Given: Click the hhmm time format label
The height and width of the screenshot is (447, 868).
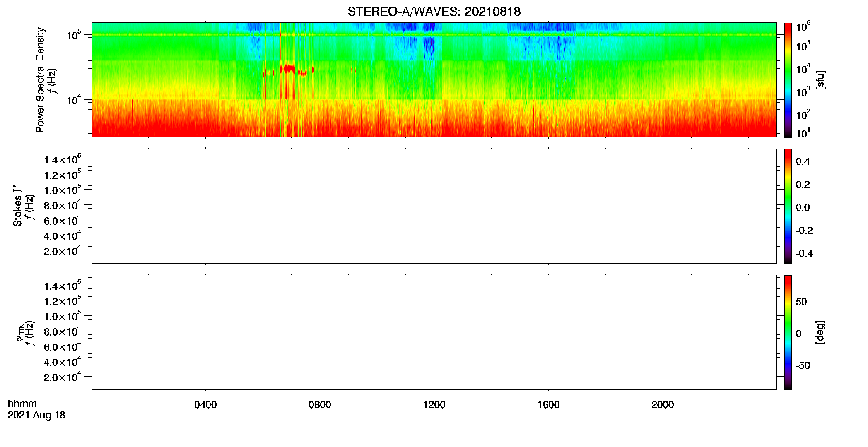Looking at the screenshot, I should click(22, 404).
